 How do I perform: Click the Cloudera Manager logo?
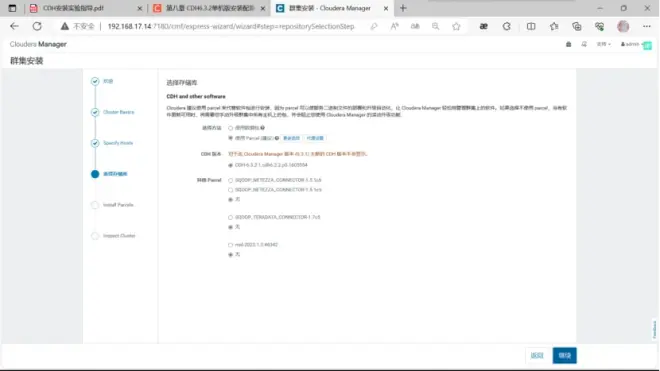[x=38, y=44]
